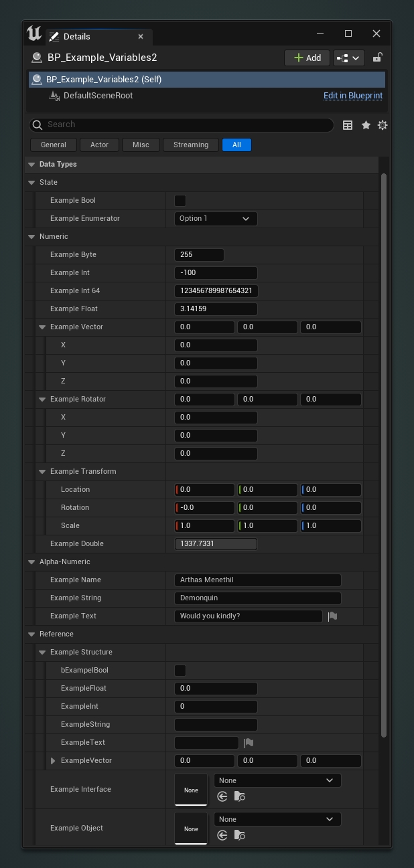Collapse the Example Transform section
This screenshot has width=414, height=868.
(x=42, y=472)
